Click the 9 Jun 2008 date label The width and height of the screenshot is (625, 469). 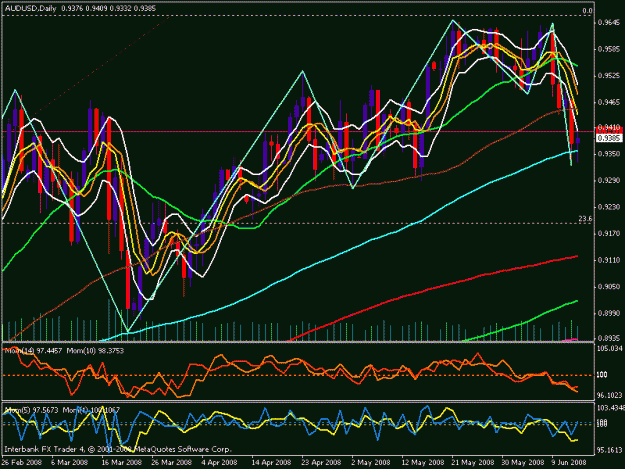[x=569, y=462]
